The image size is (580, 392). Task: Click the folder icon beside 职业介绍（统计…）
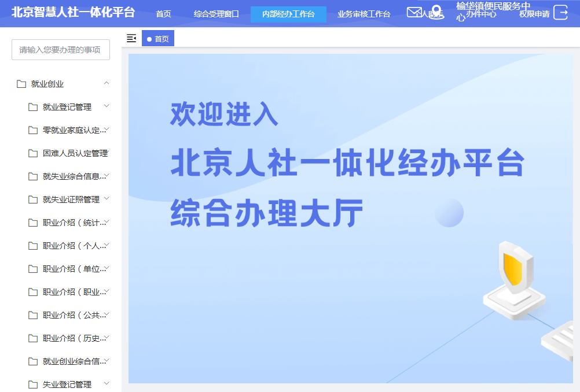point(34,222)
